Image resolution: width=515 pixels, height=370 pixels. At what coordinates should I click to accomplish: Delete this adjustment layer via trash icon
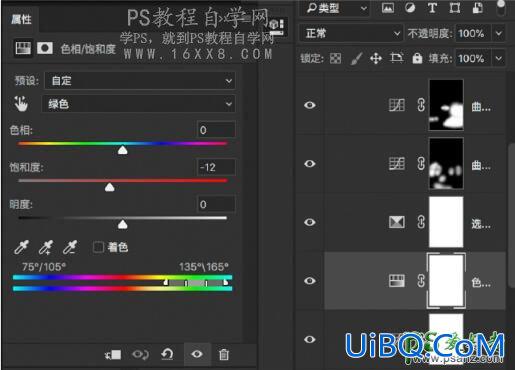[224, 354]
